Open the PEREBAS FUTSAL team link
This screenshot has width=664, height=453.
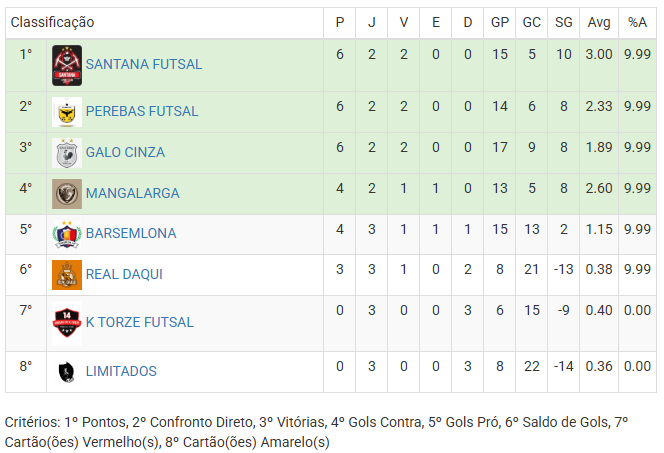pyautogui.click(x=142, y=111)
